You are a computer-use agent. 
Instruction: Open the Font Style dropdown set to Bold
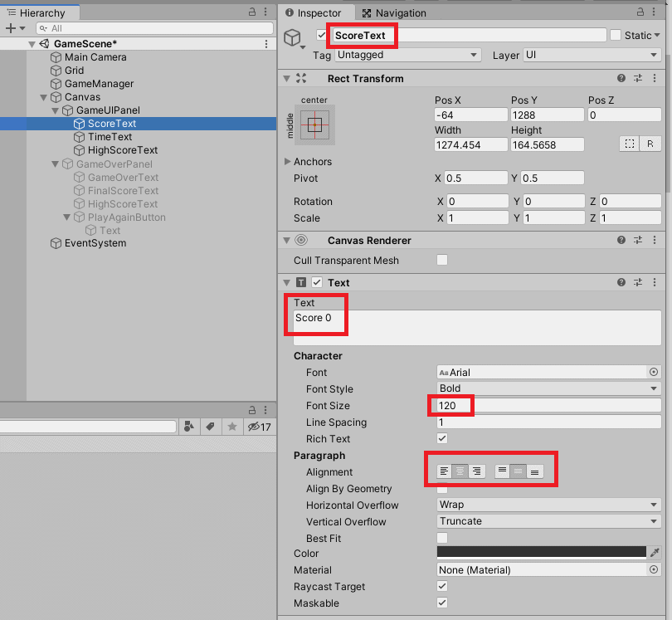click(x=548, y=389)
